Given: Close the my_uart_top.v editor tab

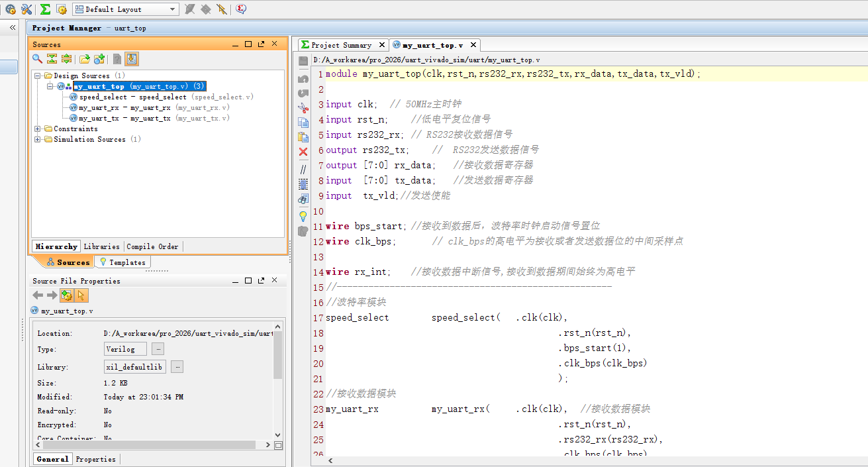Looking at the screenshot, I should pos(473,45).
